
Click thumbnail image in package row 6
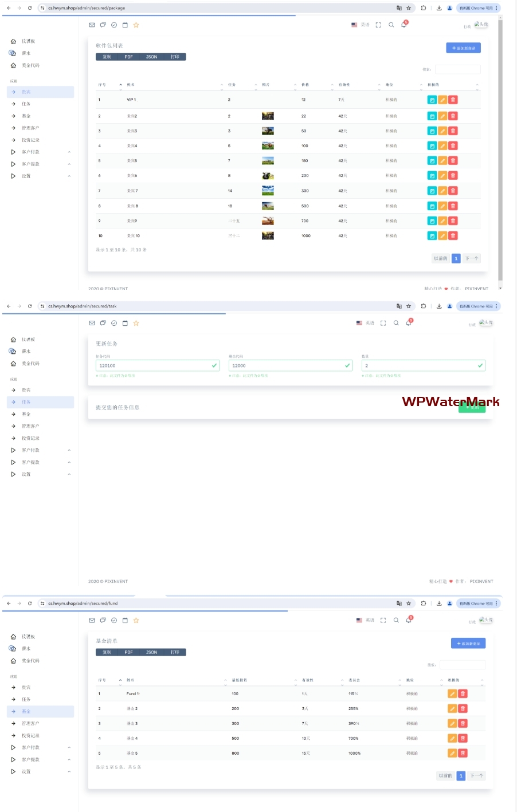[x=268, y=176]
